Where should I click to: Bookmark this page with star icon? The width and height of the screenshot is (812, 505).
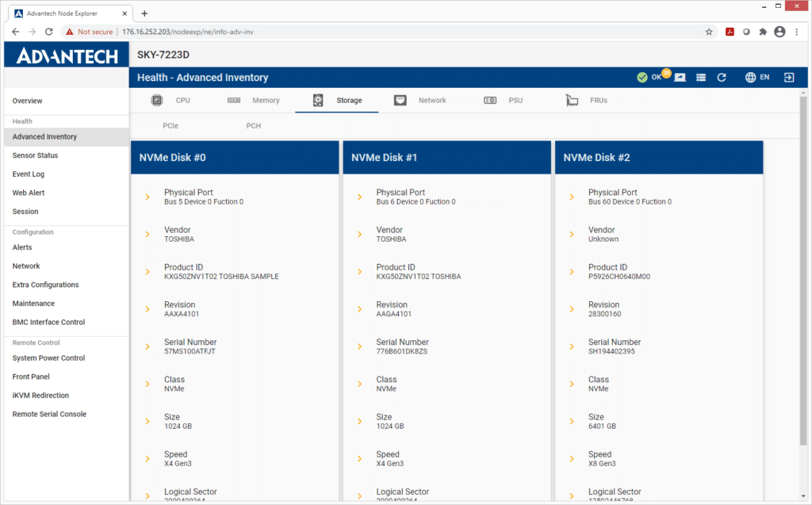click(709, 32)
